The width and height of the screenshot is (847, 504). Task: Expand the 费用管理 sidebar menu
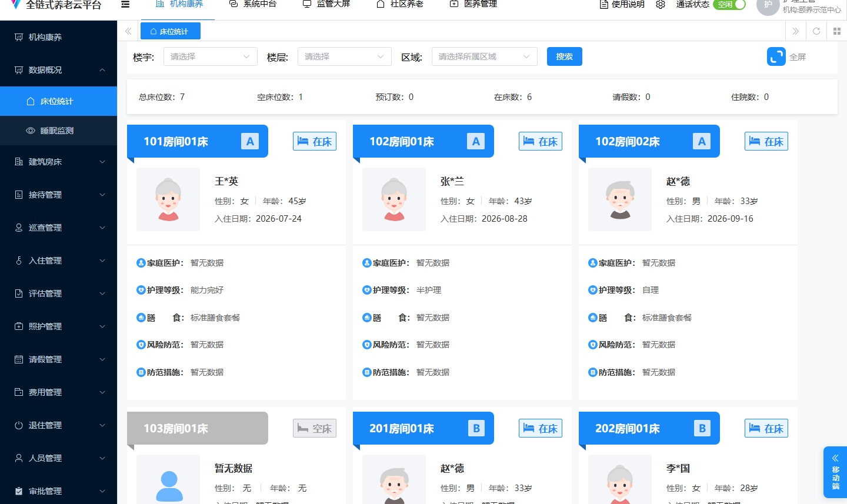tap(59, 392)
